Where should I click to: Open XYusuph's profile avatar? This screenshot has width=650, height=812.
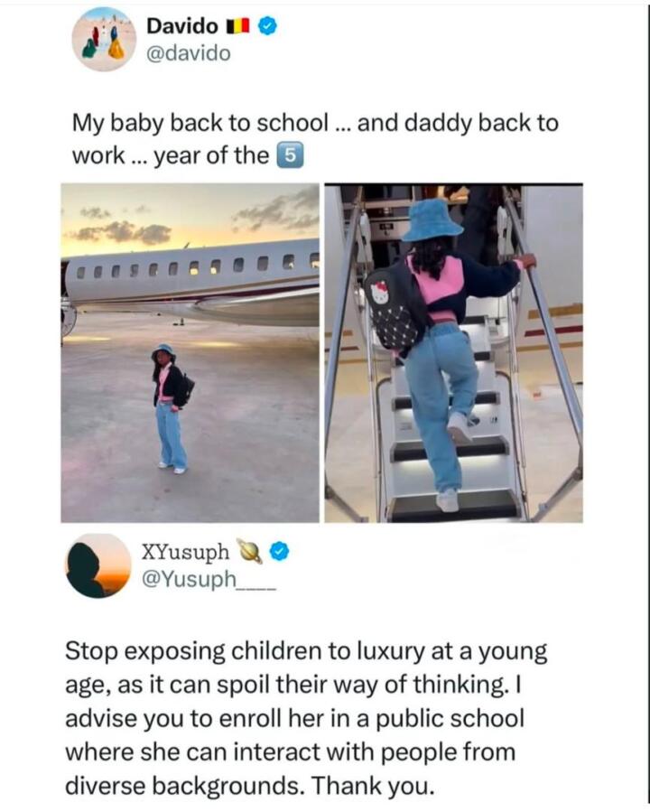point(98,566)
